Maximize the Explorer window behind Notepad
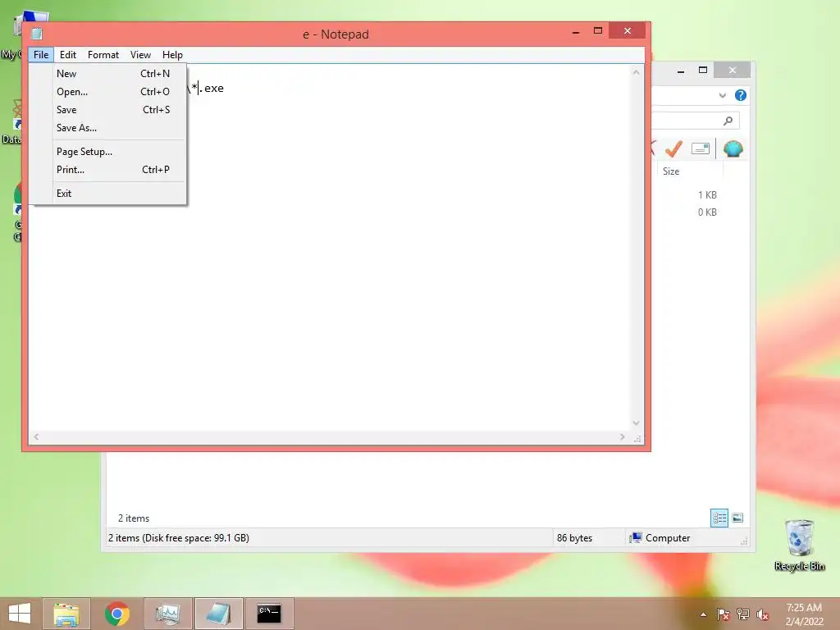840x630 pixels. [x=703, y=71]
